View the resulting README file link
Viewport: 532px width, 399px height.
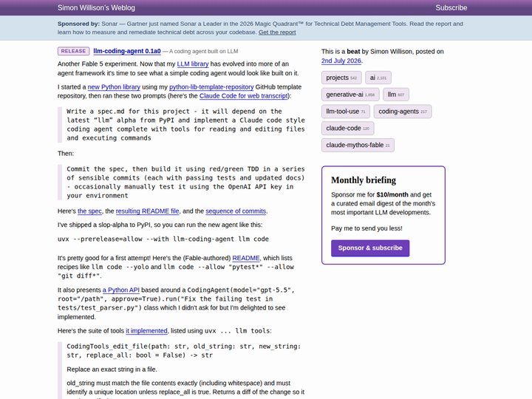point(147,211)
